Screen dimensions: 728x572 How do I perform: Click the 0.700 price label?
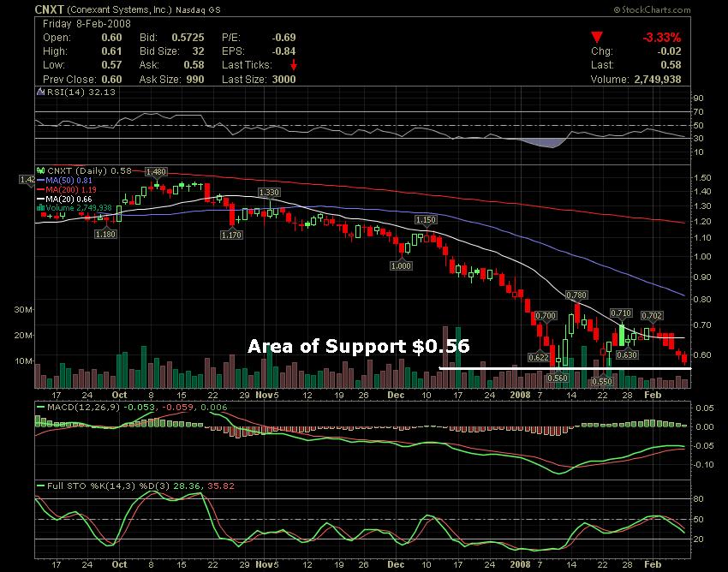coord(546,316)
